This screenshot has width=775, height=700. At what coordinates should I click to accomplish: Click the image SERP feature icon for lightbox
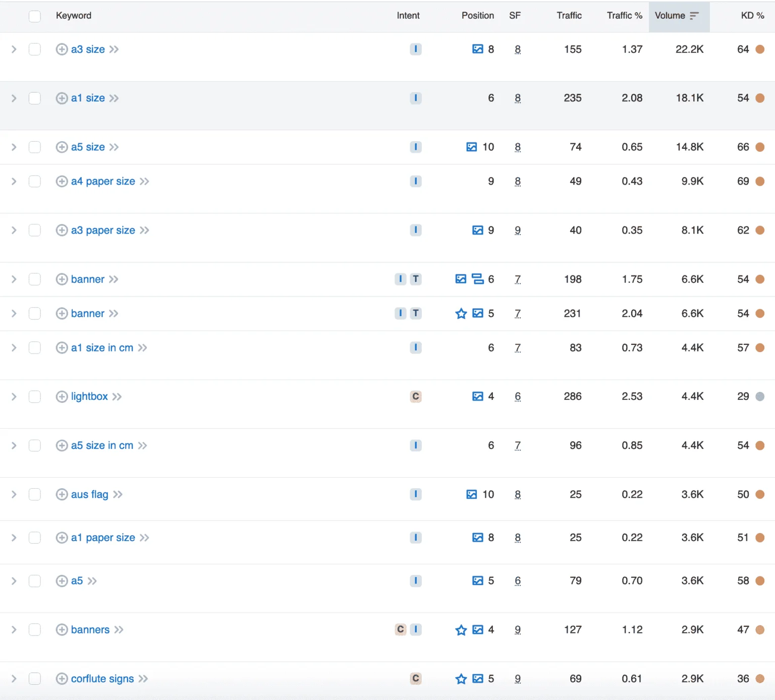coord(477,396)
